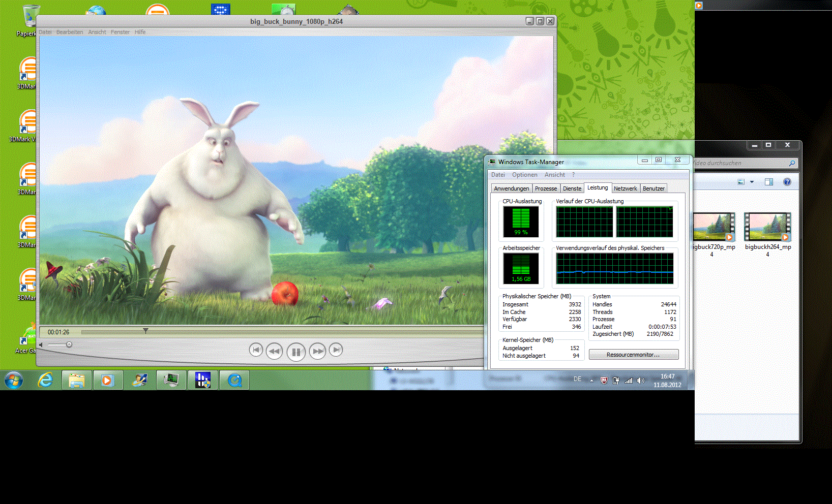Screen dimensions: 832x504
Task: Open the Task-Manager Datei menu
Action: click(498, 175)
